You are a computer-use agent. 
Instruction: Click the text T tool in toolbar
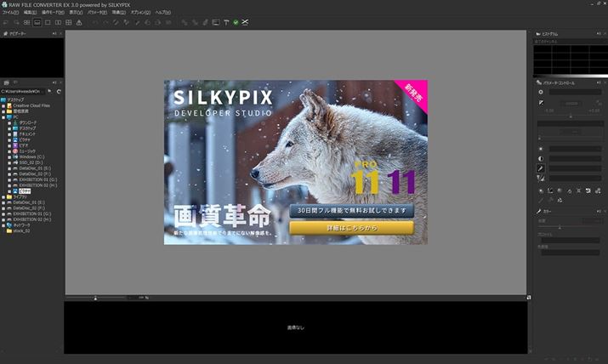click(x=226, y=22)
